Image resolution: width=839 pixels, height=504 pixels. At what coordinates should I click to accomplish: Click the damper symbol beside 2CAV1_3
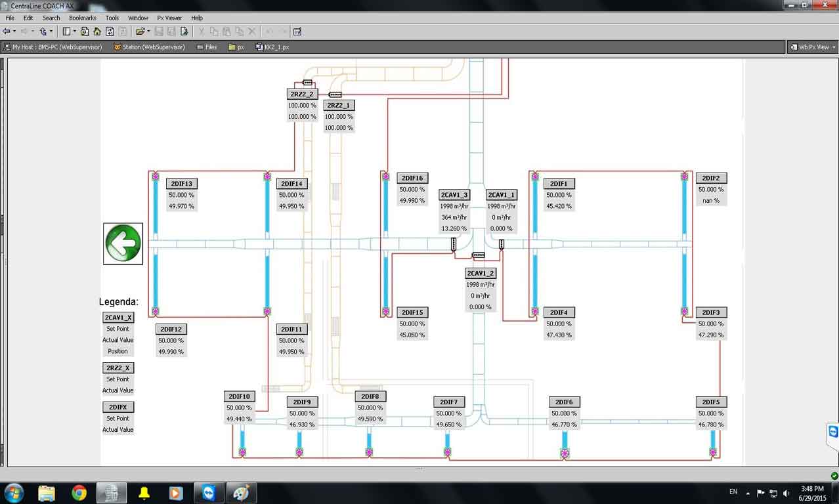point(454,244)
